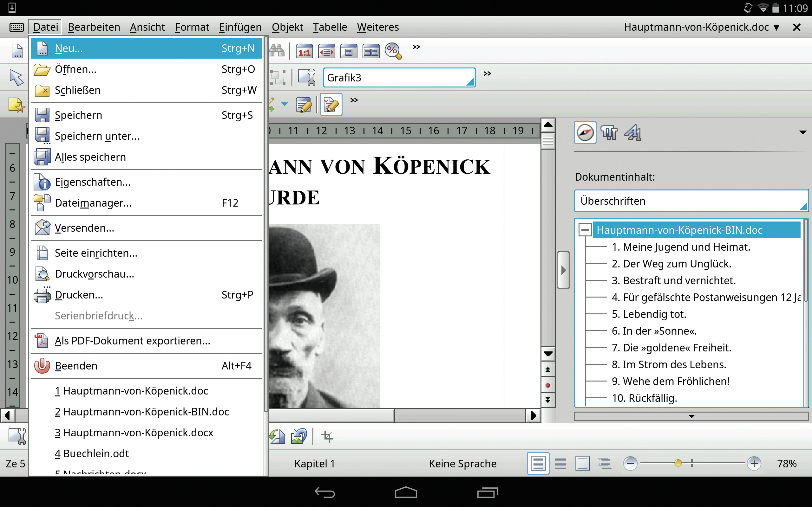The width and height of the screenshot is (812, 507).
Task: Toggle the track changes pencil button
Action: (x=331, y=105)
